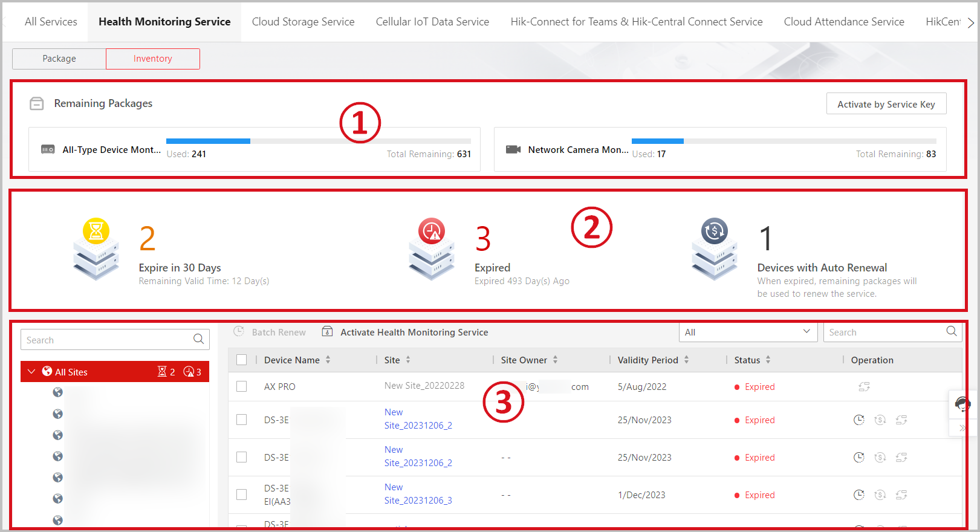Click the double-chevron under the support icon
980x532 pixels.
(x=962, y=427)
